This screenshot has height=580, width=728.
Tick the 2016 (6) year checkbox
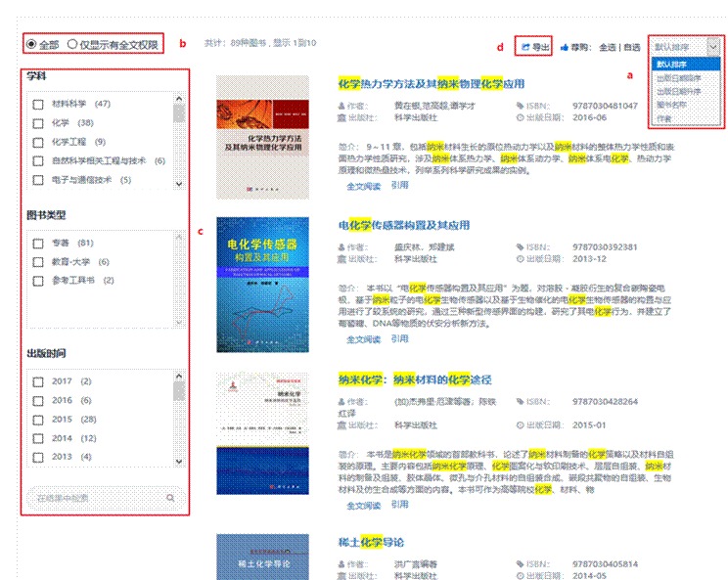(x=38, y=400)
